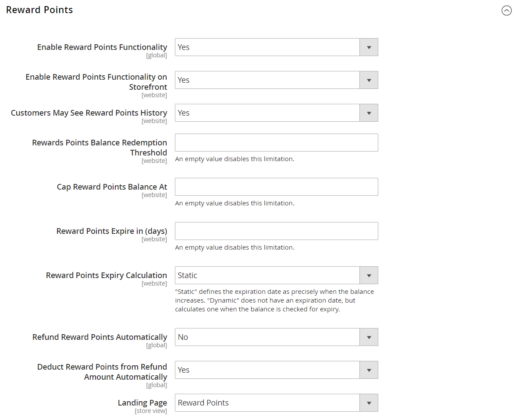Click arrow of Static expiry calculation select
The width and height of the screenshot is (519, 420).
click(369, 275)
